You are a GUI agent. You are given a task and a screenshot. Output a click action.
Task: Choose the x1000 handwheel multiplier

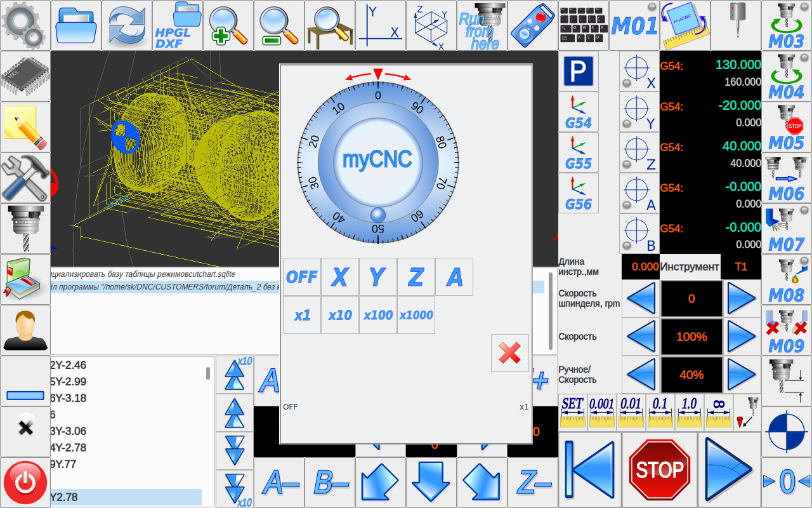pyautogui.click(x=416, y=315)
